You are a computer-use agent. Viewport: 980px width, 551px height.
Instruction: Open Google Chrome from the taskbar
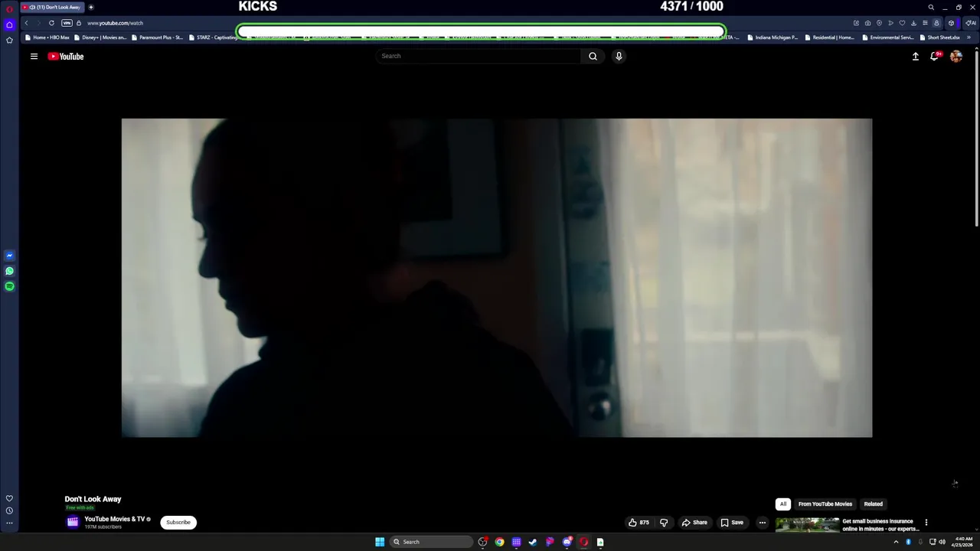tap(499, 542)
